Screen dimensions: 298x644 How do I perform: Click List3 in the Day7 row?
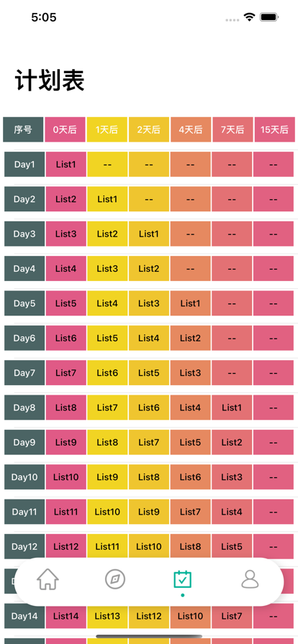(190, 373)
